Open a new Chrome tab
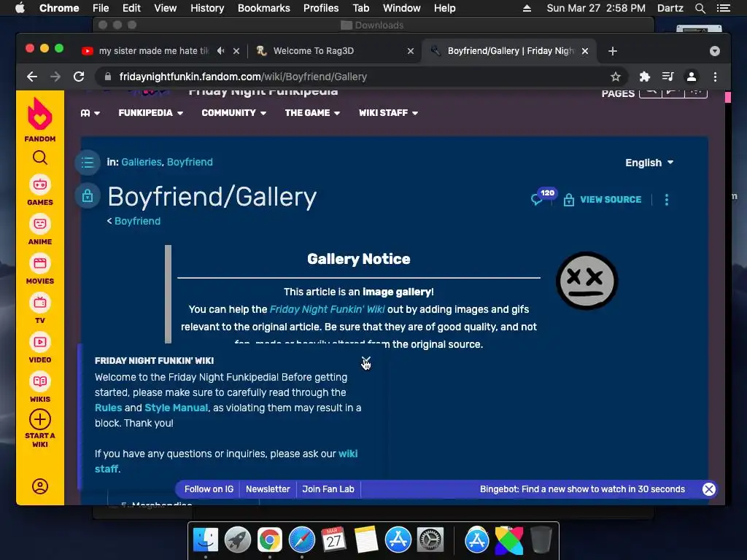This screenshot has width=747, height=560. 613,51
